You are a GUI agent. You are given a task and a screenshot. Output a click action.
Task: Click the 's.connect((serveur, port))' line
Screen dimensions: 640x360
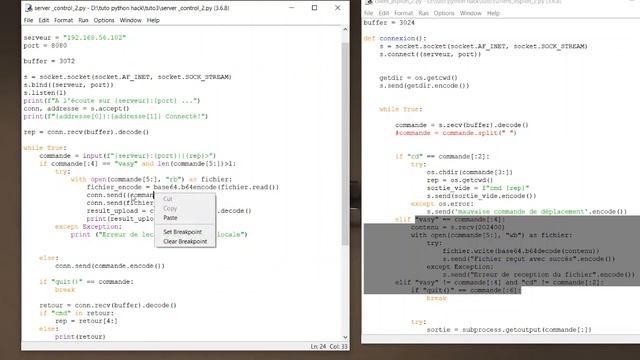(430, 54)
